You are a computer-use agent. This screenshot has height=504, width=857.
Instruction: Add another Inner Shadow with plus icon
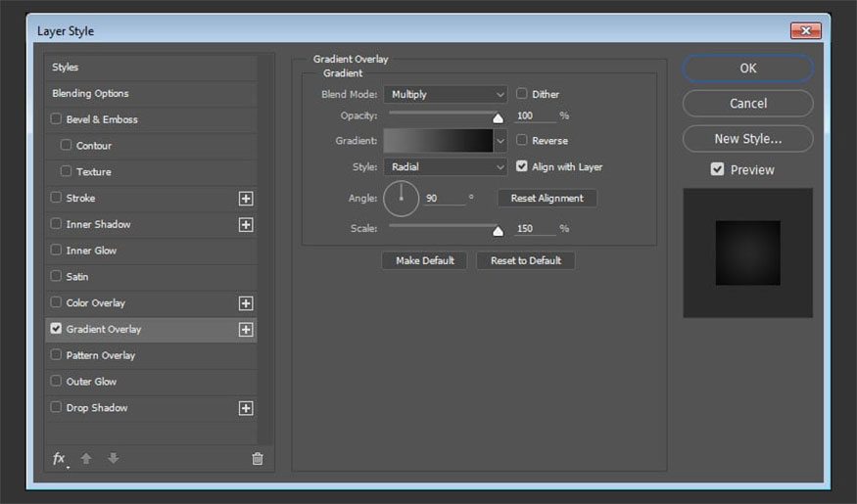246,225
